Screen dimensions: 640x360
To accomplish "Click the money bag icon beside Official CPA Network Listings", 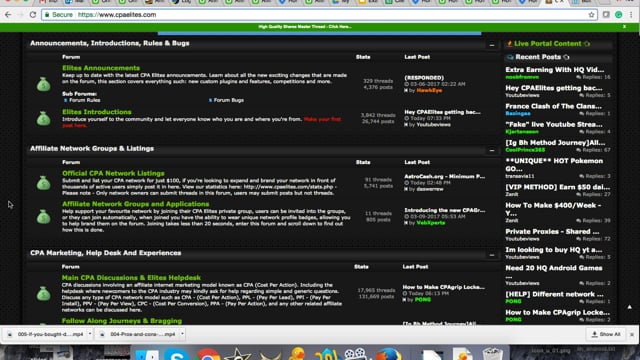I will click(x=44, y=183).
